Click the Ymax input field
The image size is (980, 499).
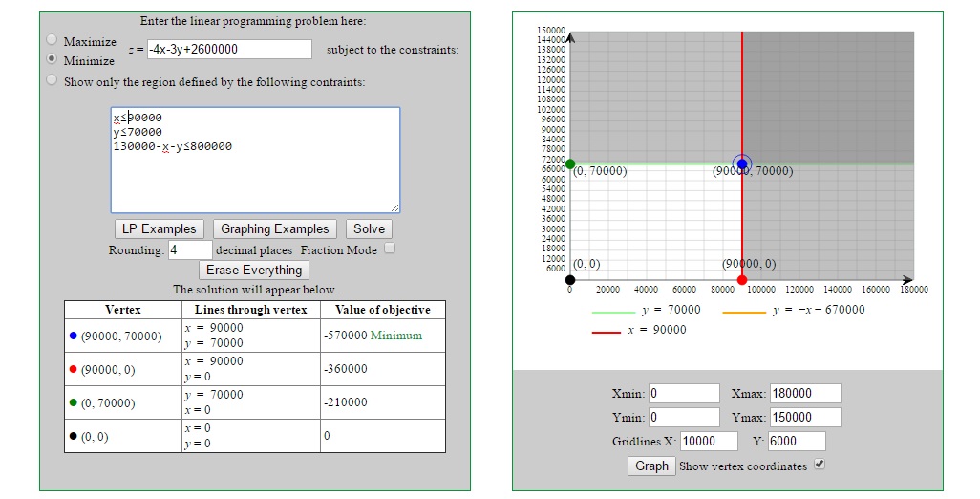(804, 417)
